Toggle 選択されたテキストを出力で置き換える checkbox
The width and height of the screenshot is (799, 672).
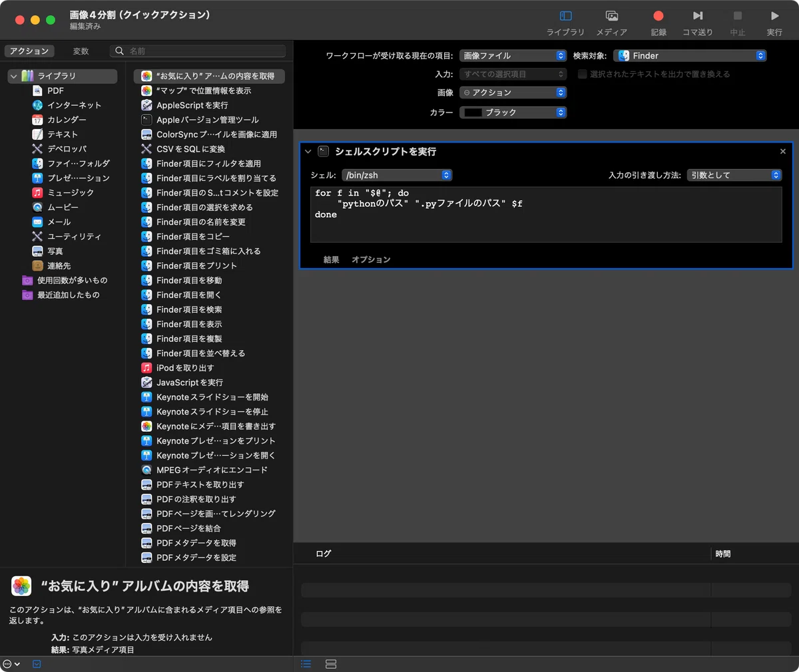[x=583, y=75]
